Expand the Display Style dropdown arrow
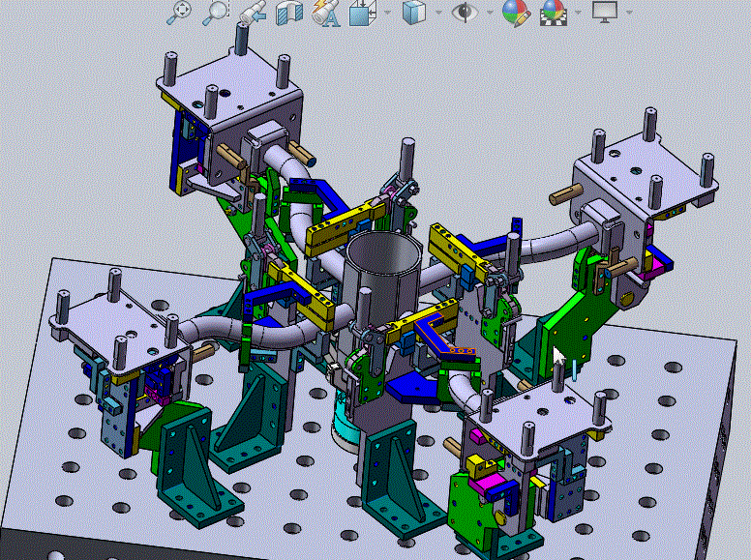 click(x=438, y=13)
